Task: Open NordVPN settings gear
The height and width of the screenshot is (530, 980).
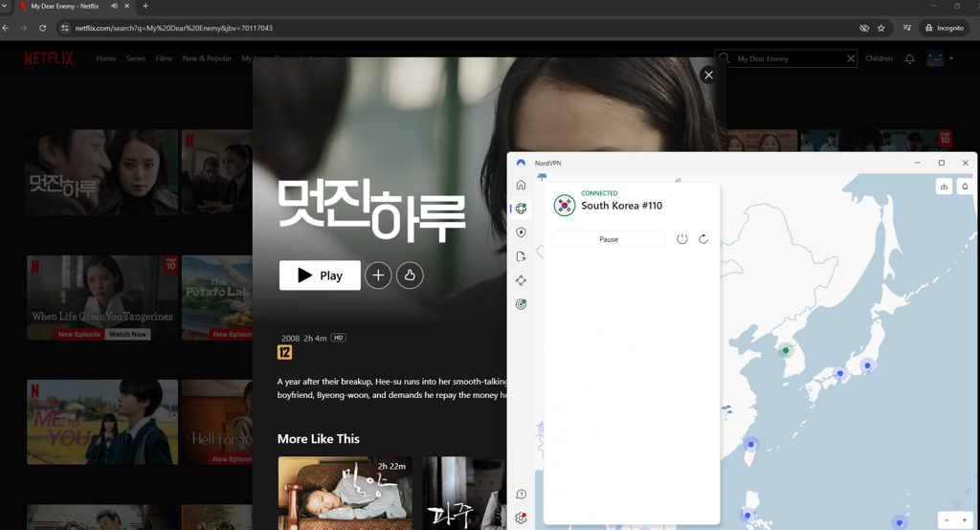Action: point(522,519)
